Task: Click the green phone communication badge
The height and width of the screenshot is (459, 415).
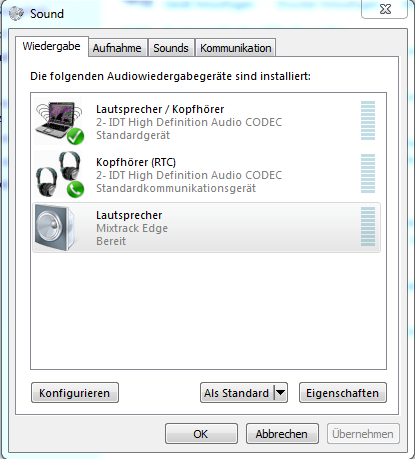Action: (x=75, y=189)
